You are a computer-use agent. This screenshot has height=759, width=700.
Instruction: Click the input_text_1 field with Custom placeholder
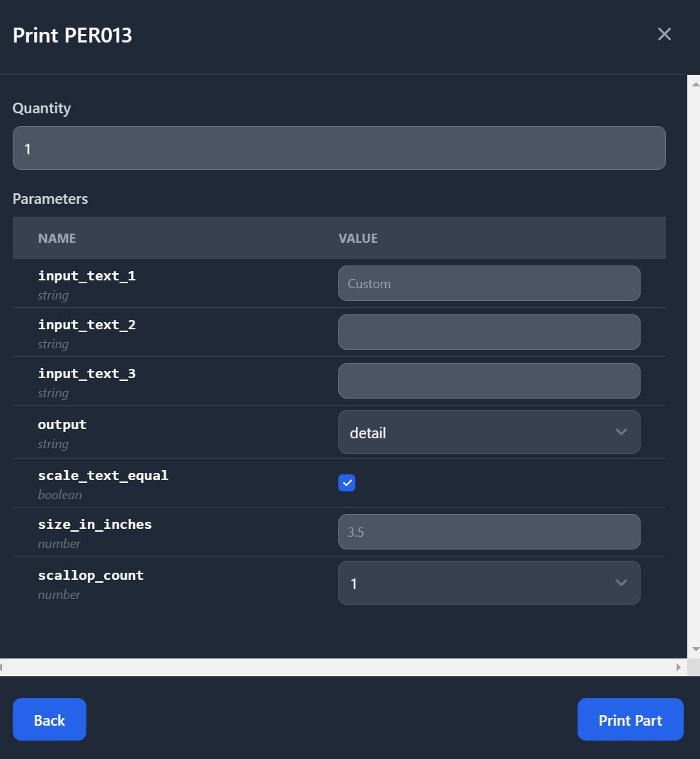(x=489, y=284)
